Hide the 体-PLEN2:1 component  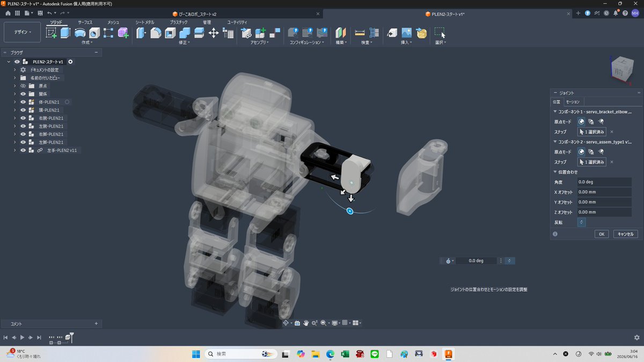click(23, 102)
